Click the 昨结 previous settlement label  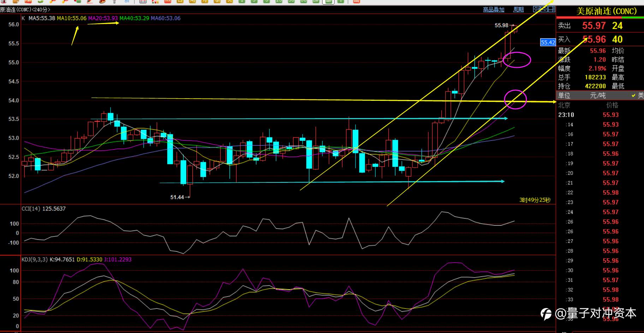tap(618, 60)
